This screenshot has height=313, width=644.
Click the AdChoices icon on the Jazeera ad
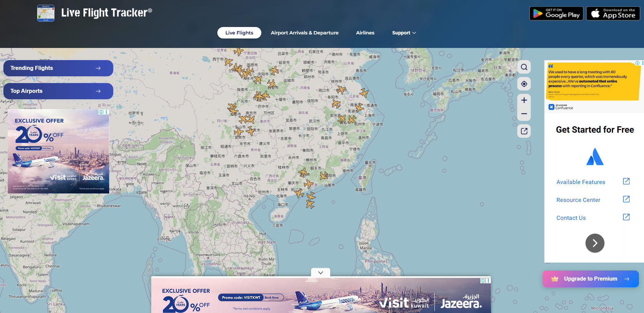coord(101,112)
